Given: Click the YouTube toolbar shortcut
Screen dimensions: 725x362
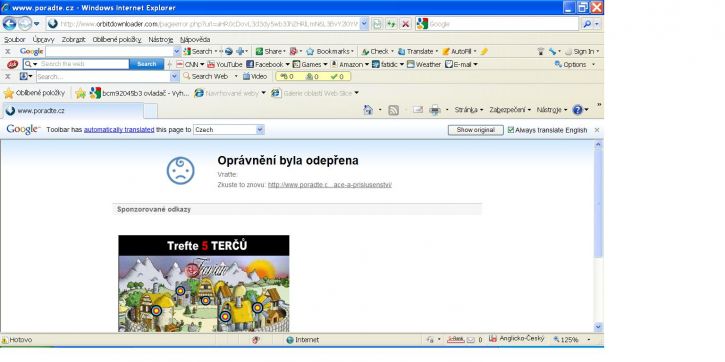Looking at the screenshot, I should pos(225,64).
